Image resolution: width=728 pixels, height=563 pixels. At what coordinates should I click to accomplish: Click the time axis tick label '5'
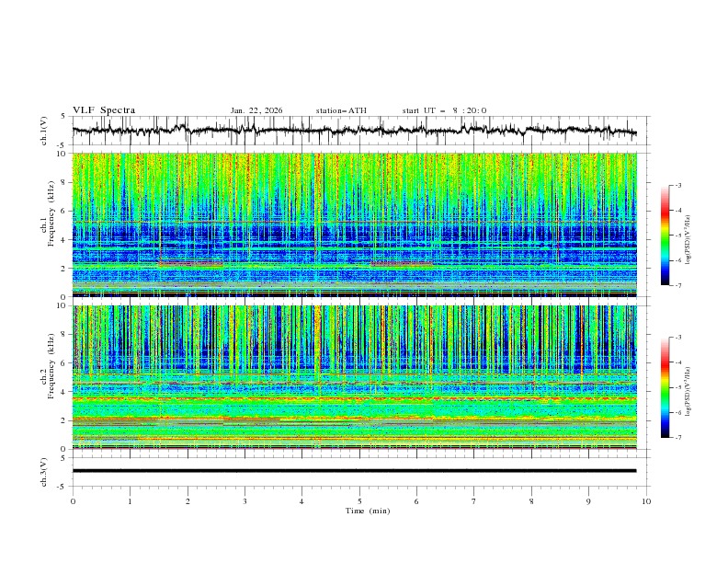click(359, 501)
